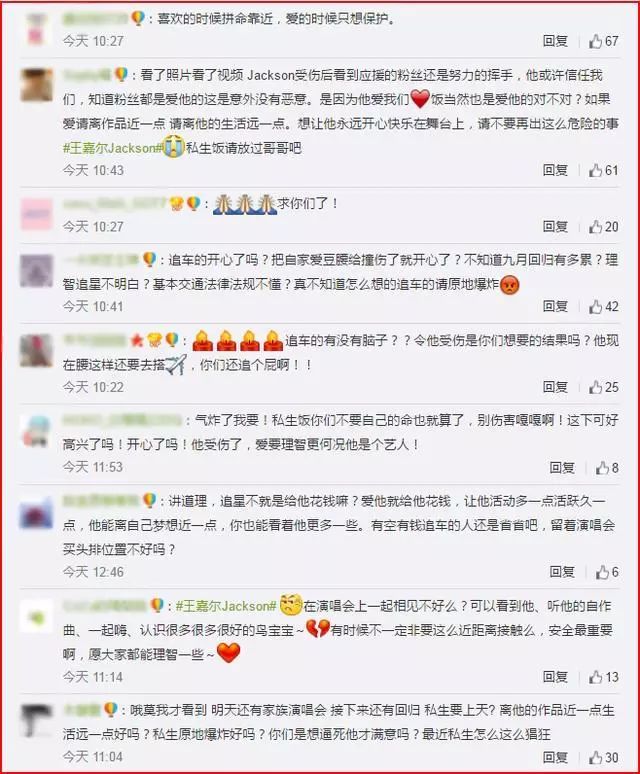640x774 pixels.
Task: Like the comment with 13 likes
Action: (603, 677)
